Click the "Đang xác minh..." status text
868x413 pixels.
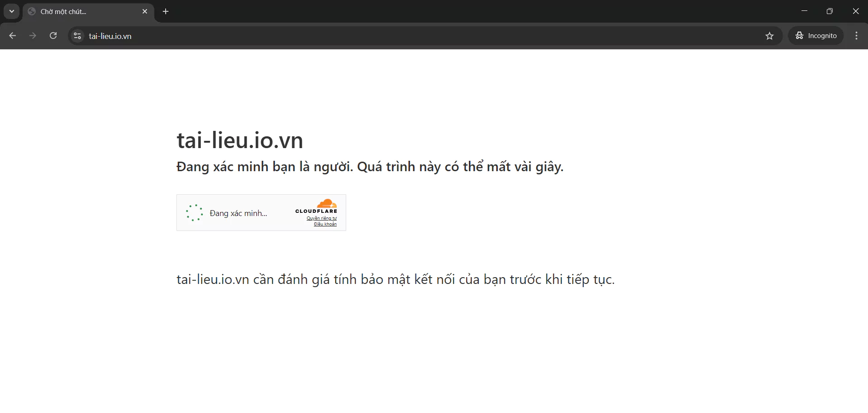(238, 213)
